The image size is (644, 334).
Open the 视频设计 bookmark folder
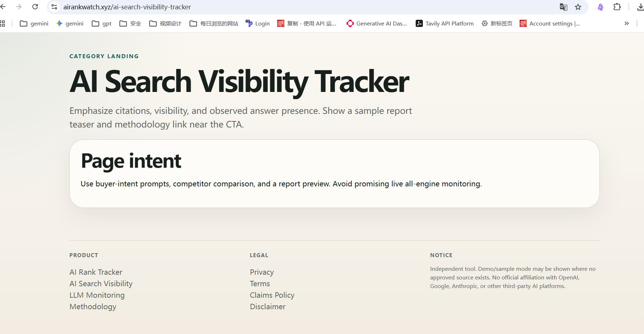[x=165, y=23]
